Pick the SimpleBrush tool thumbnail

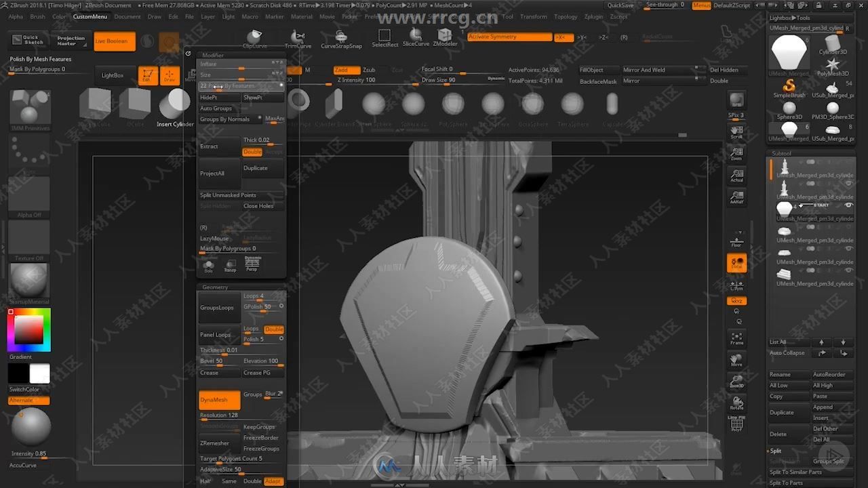coord(789,89)
